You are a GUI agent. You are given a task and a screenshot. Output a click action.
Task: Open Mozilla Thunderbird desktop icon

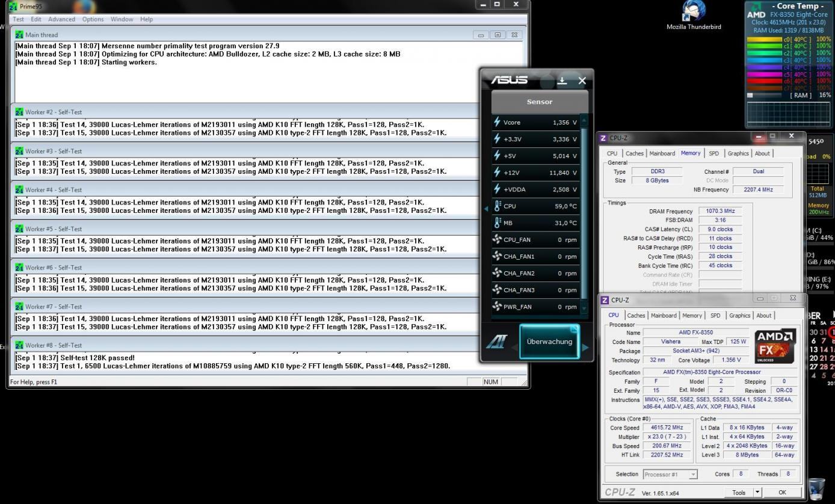click(694, 16)
